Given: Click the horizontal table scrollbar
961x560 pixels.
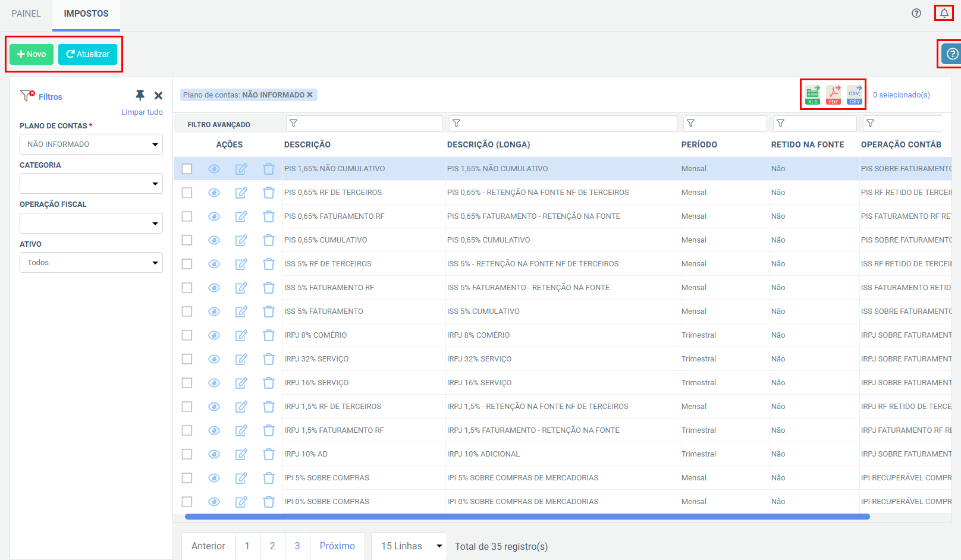Looking at the screenshot, I should (x=527, y=517).
